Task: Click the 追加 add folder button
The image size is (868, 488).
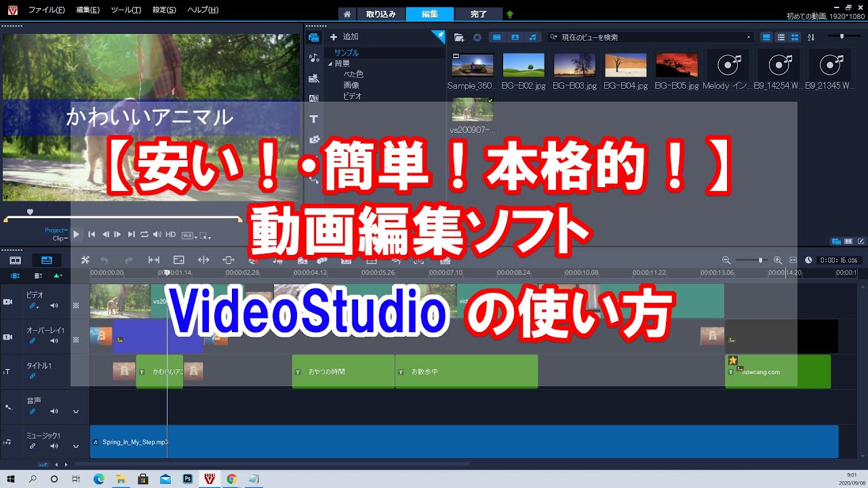Action: (344, 37)
